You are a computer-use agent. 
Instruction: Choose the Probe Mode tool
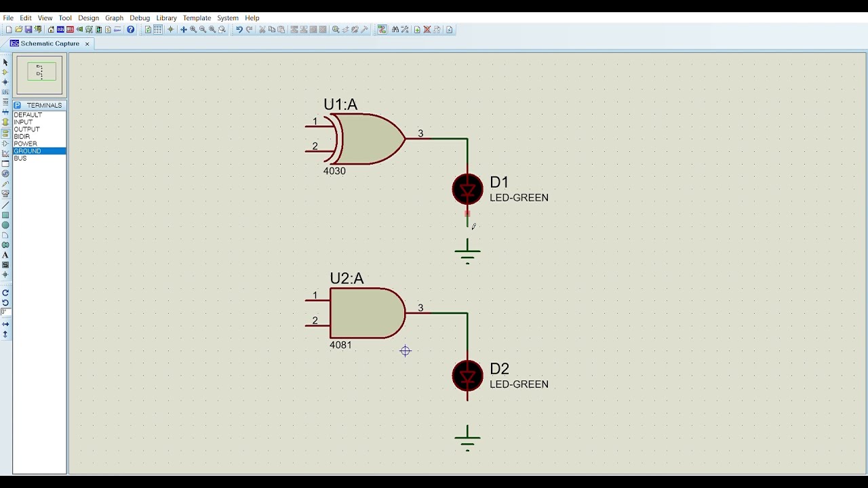pyautogui.click(x=5, y=183)
